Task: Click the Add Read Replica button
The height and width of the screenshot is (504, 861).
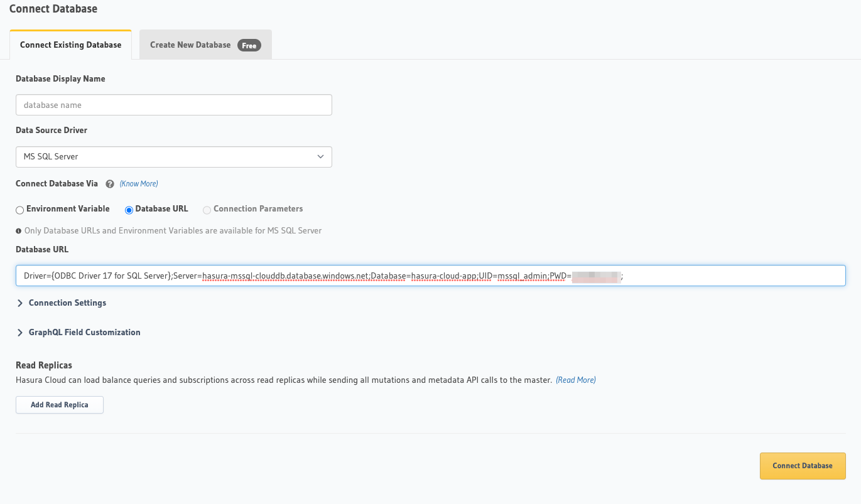Action: pyautogui.click(x=60, y=405)
